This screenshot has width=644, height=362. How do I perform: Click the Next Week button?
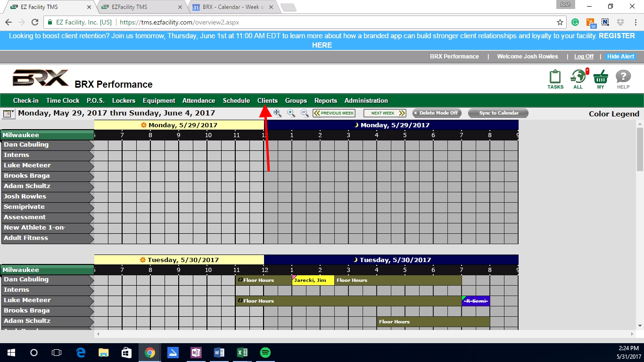pos(385,113)
